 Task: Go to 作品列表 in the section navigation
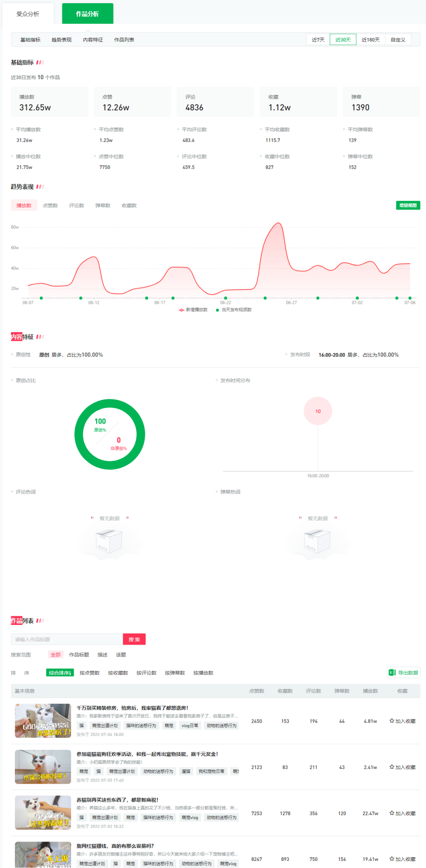[x=124, y=40]
